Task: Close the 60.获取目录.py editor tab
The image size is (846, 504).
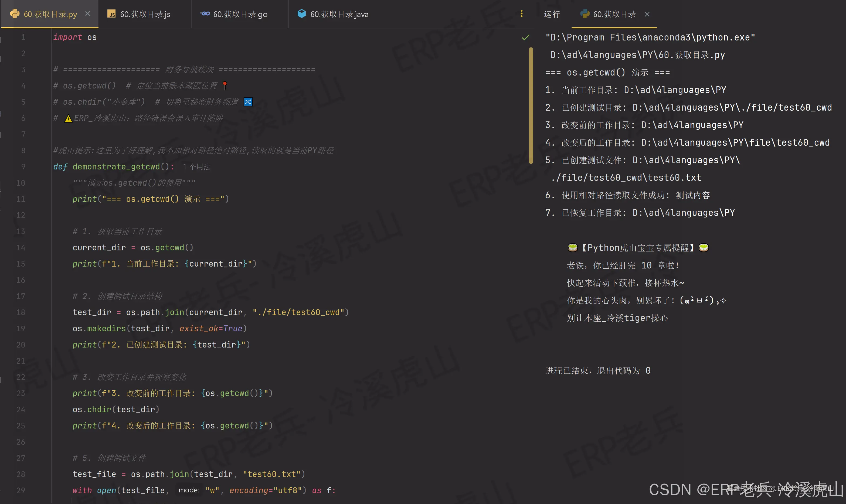Action: coord(88,13)
